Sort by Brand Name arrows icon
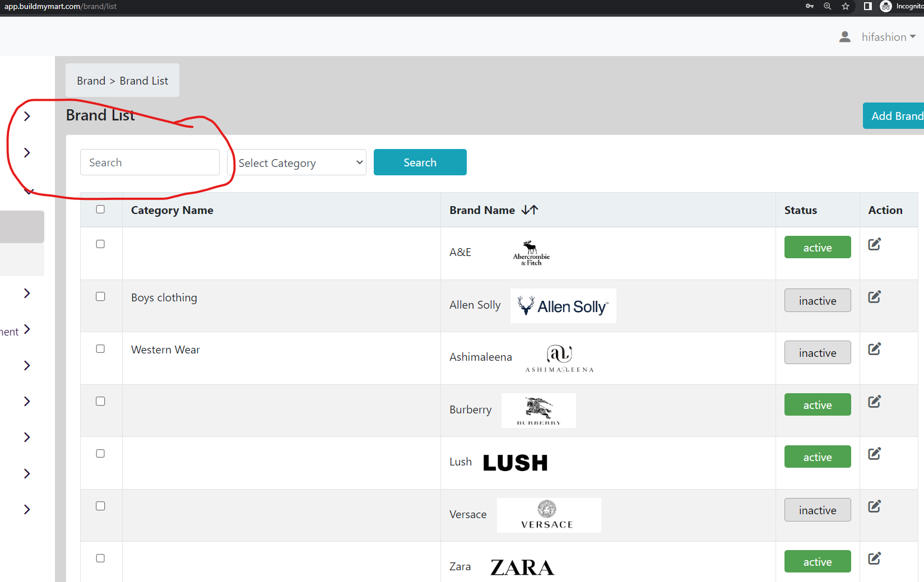Viewport: 924px width, 582px height. (530, 210)
